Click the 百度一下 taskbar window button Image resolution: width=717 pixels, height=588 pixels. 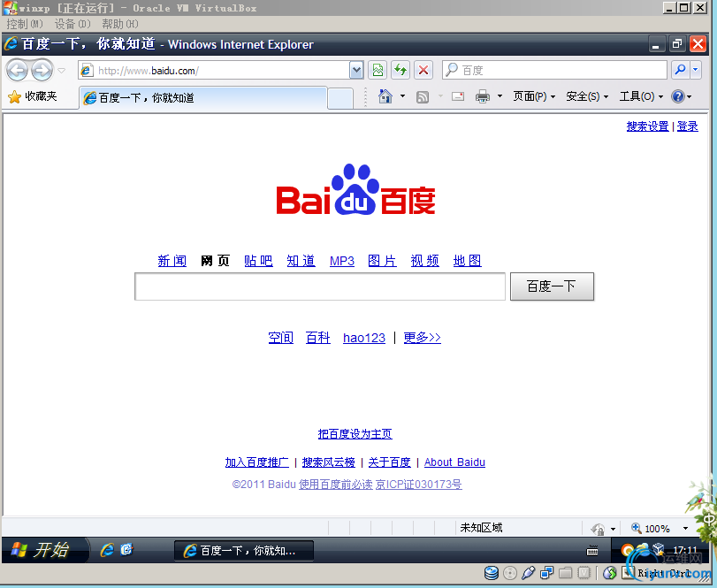[244, 551]
